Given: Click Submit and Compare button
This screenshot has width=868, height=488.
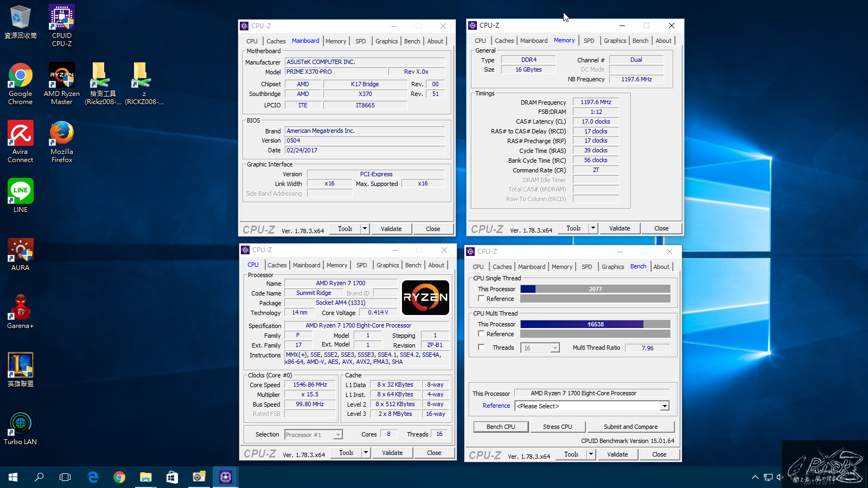Looking at the screenshot, I should pos(630,427).
